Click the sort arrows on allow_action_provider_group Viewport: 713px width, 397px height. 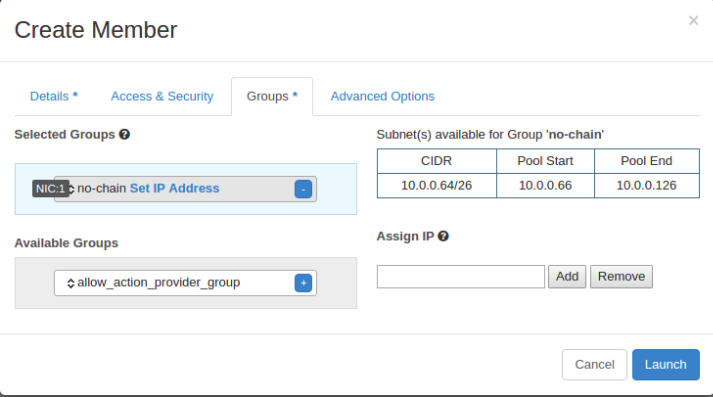(x=70, y=283)
